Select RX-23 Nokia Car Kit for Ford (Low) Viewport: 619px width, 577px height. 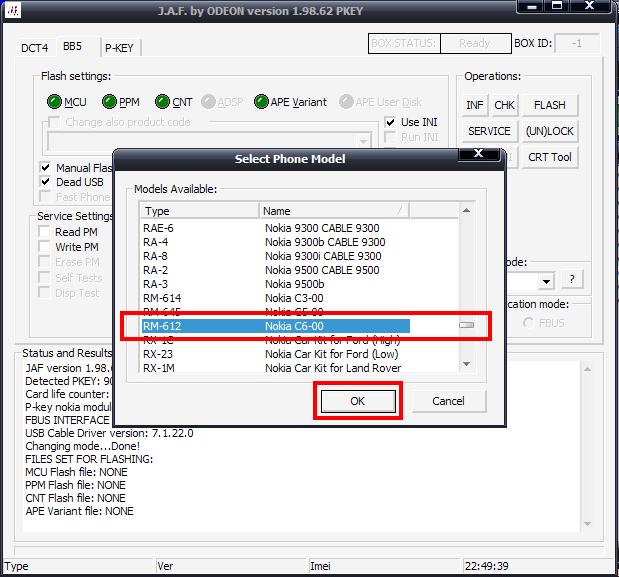(x=276, y=354)
